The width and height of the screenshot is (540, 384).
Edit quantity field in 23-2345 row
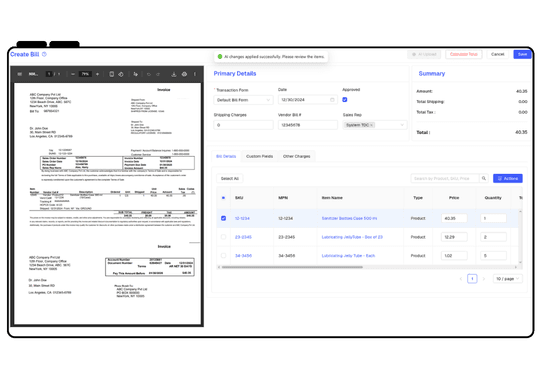pyautogui.click(x=493, y=237)
